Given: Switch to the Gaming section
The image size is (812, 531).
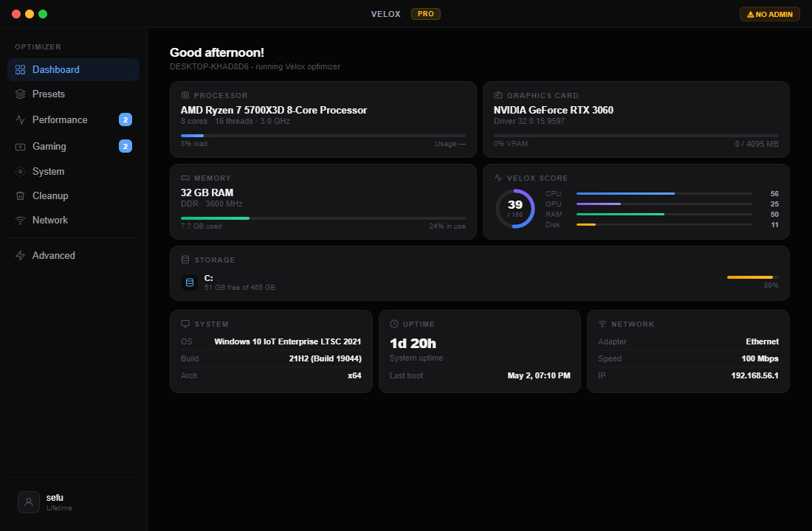Looking at the screenshot, I should click(x=74, y=147).
